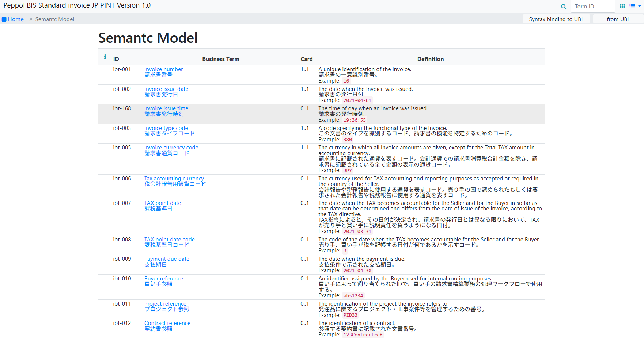Open the Invoice issue time term
The height and width of the screenshot is (340, 644).
(x=166, y=108)
